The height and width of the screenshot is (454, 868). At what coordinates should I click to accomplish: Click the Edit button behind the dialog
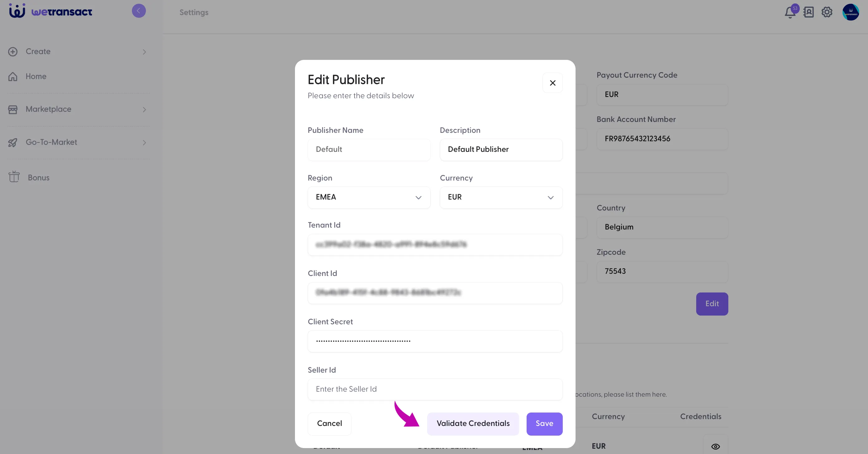pos(712,304)
